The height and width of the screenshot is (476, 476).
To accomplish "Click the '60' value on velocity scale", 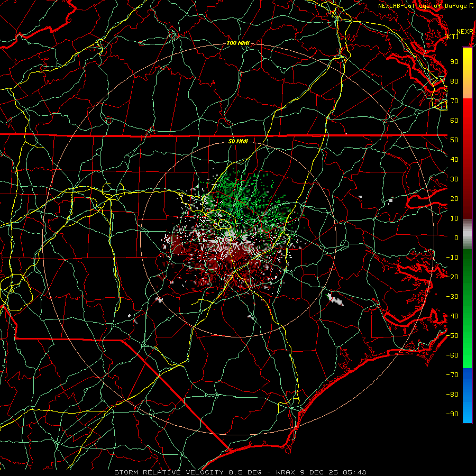I will point(454,120).
